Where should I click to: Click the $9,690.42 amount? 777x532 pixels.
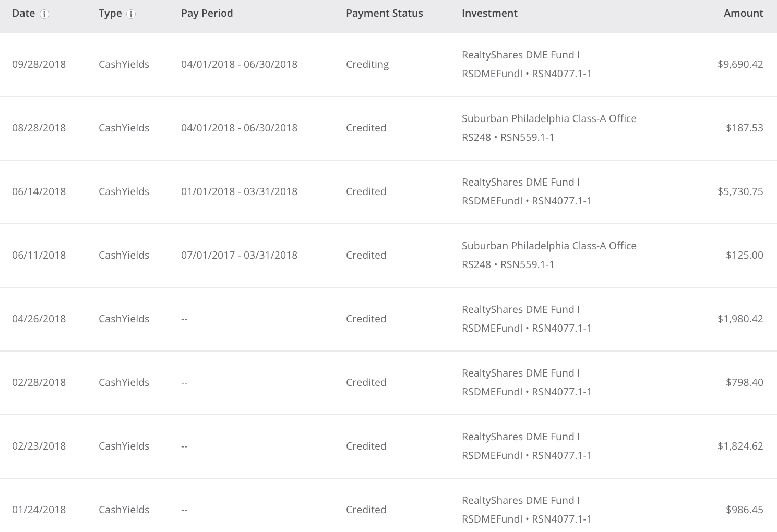click(x=740, y=65)
